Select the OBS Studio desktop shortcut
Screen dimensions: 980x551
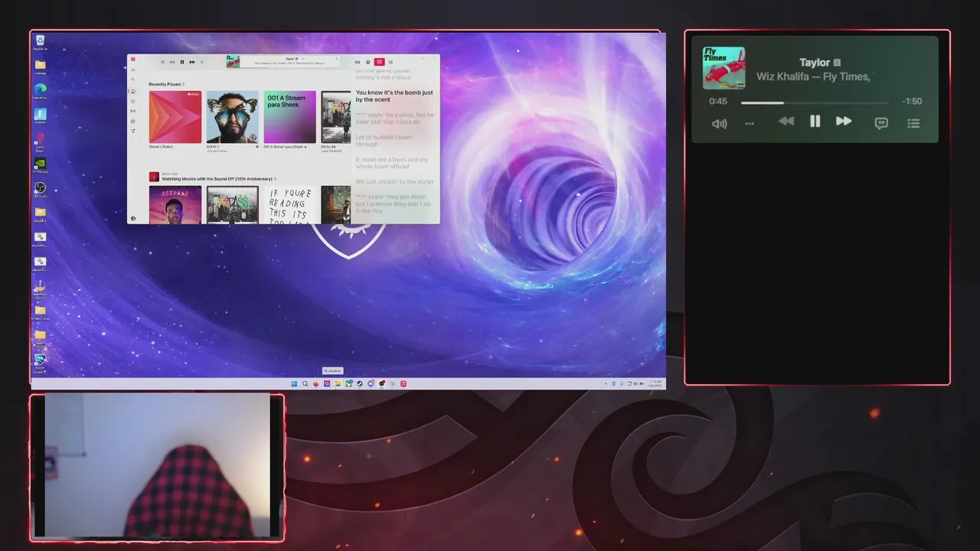(x=40, y=189)
